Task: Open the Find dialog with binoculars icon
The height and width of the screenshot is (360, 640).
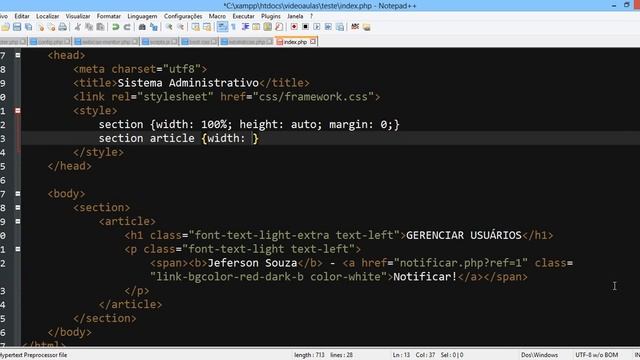Action: click(142, 27)
